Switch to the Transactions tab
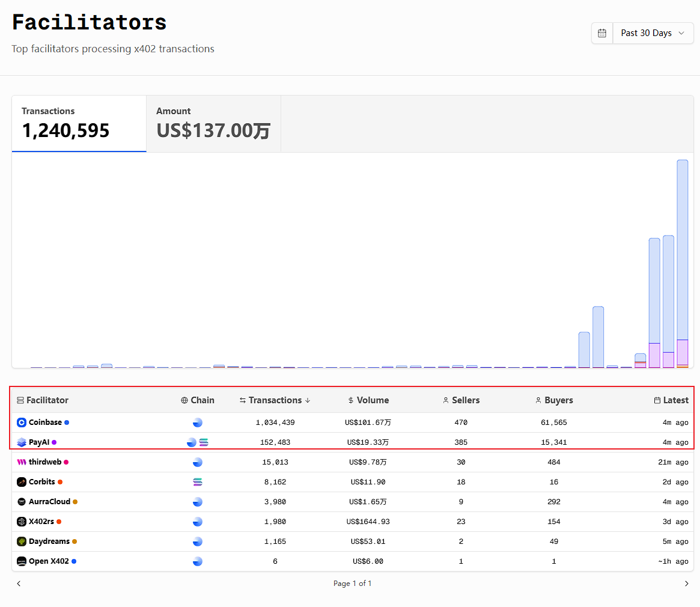This screenshot has height=607, width=700. click(x=79, y=123)
